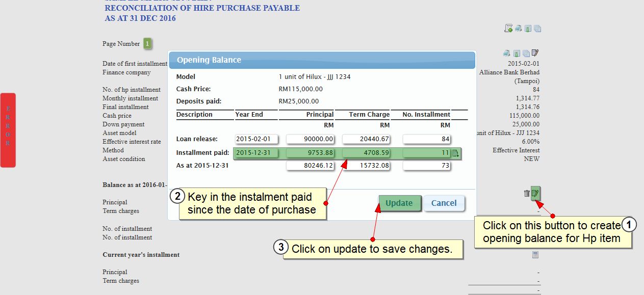
Task: Delete the opening balance with trash icon
Action: tap(527, 193)
